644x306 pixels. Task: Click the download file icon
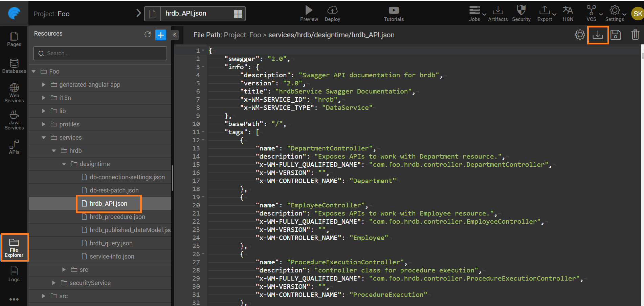[x=598, y=35]
